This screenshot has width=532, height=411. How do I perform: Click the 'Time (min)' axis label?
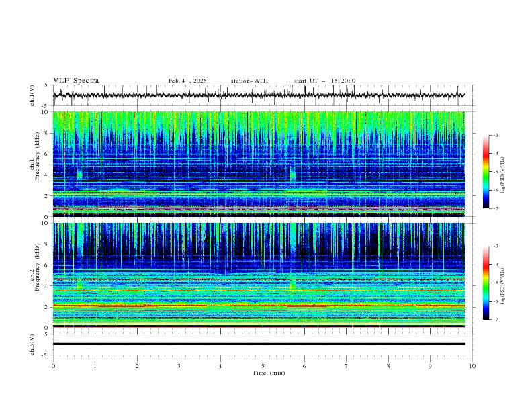point(269,373)
